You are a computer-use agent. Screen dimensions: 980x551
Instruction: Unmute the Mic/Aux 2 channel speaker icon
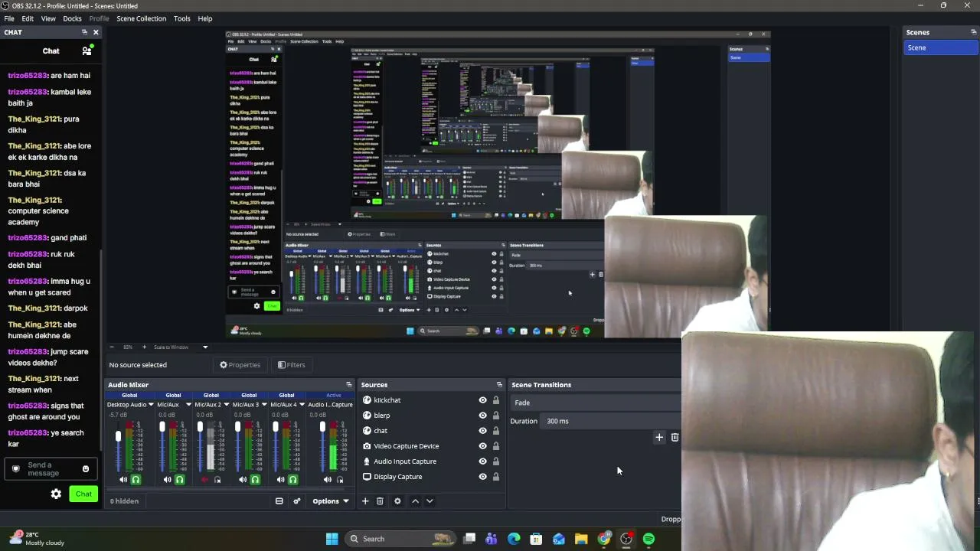[x=204, y=480]
